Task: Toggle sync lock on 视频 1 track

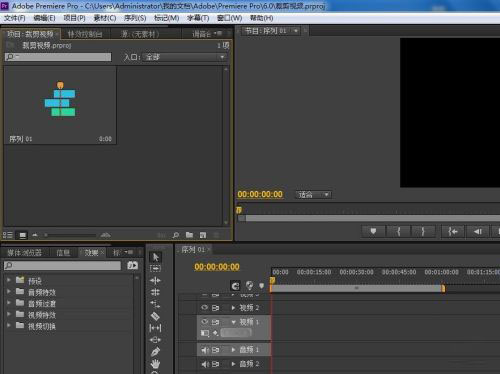Action: point(216,322)
